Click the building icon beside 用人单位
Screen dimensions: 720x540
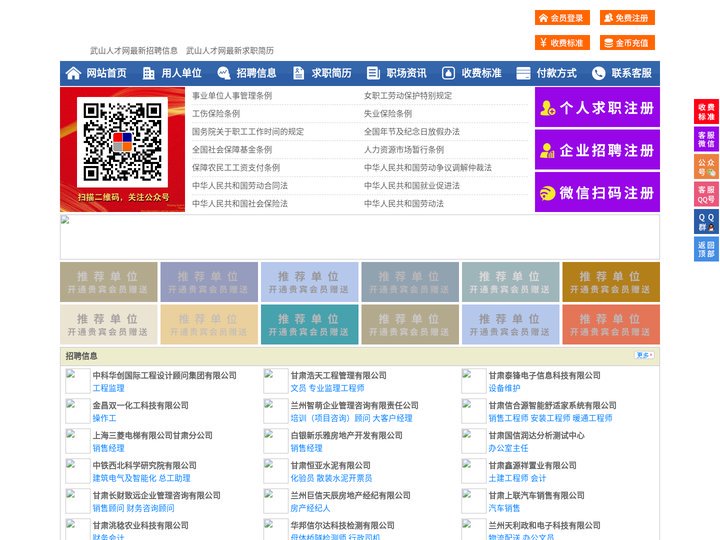[148, 73]
